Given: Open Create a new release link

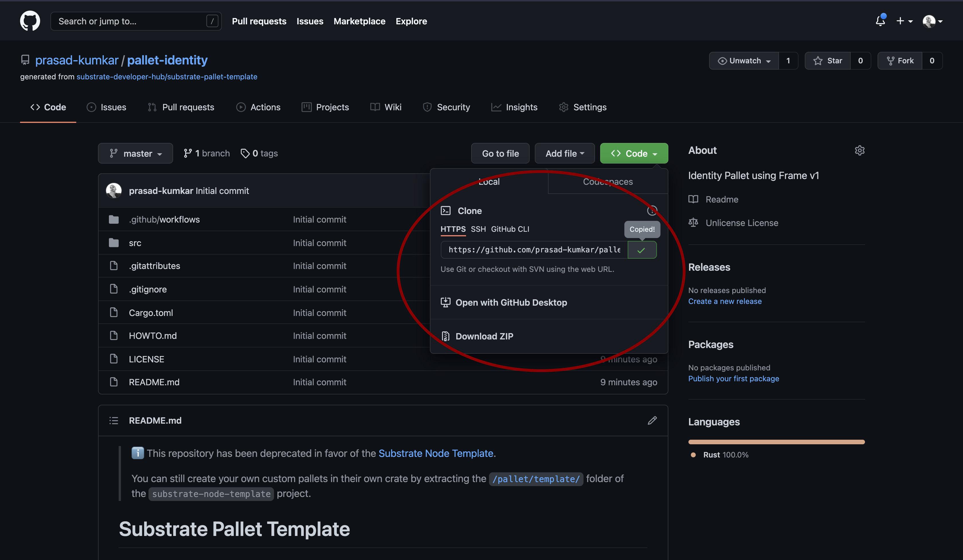Looking at the screenshot, I should click(725, 301).
